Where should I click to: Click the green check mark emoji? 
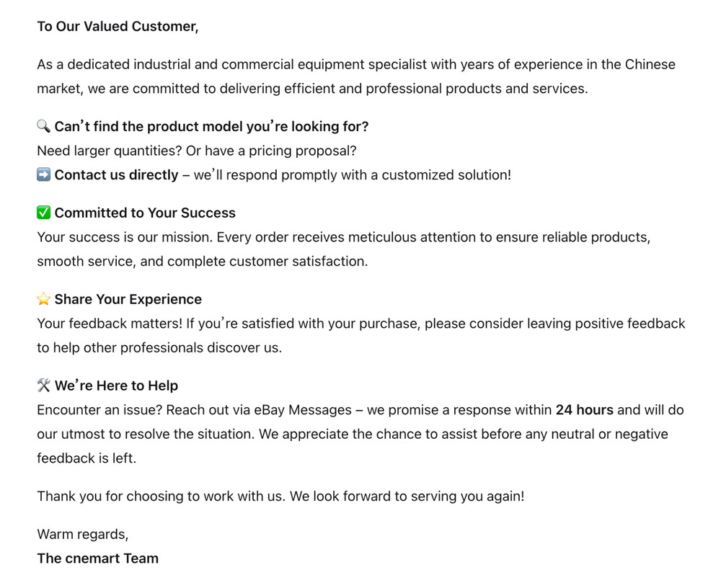(43, 213)
